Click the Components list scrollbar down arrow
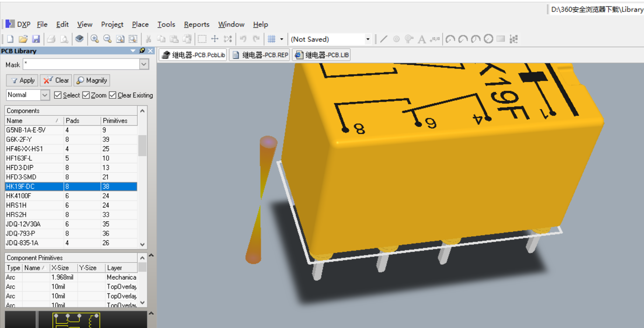 pyautogui.click(x=143, y=244)
